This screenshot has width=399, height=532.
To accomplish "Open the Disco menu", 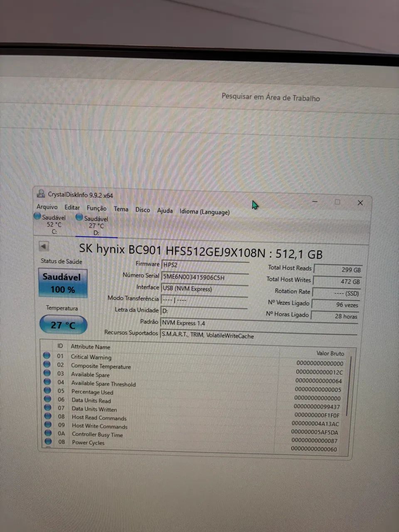I will point(143,209).
